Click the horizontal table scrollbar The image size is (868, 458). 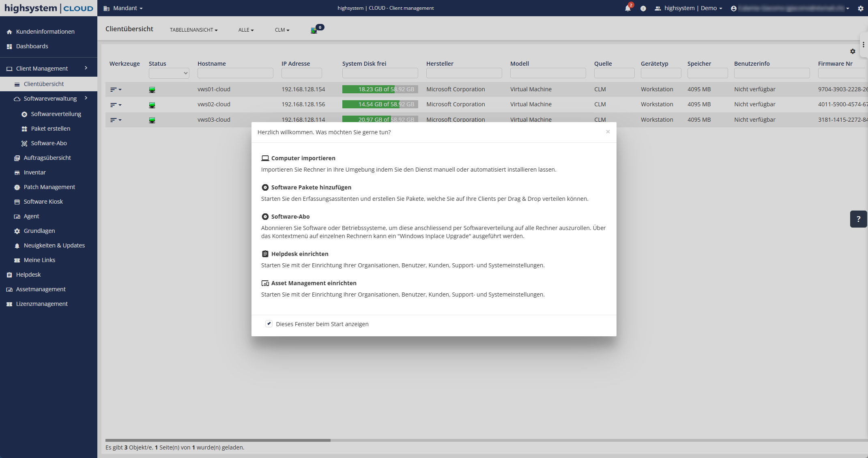218,440
